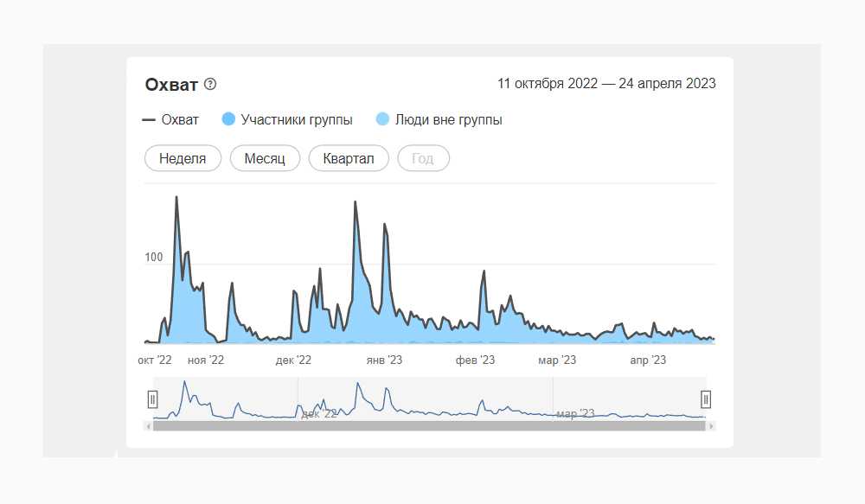
Task: Click the tallest reach peak in late October
Action: click(x=176, y=198)
